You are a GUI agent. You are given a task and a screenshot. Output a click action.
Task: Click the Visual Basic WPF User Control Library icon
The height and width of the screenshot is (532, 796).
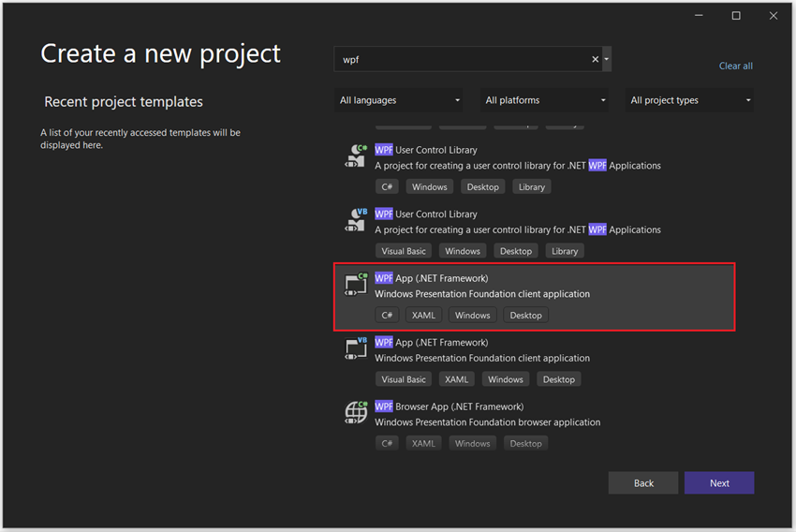coord(356,220)
